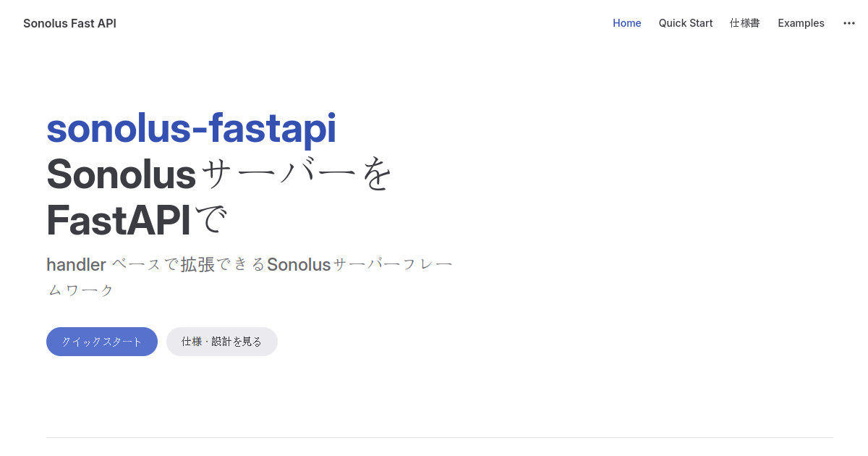This screenshot has width=868, height=456.
Task: Open the Quick Start nav link
Action: point(686,23)
